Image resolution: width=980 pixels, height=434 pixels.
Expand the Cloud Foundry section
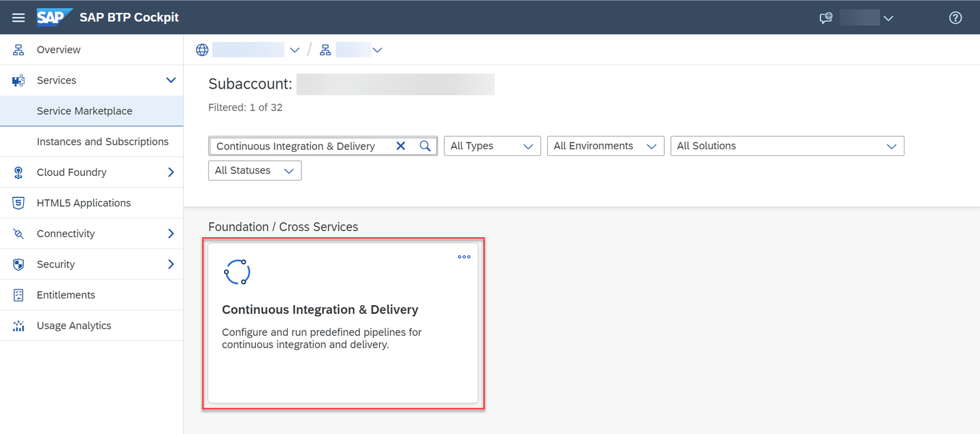[171, 172]
